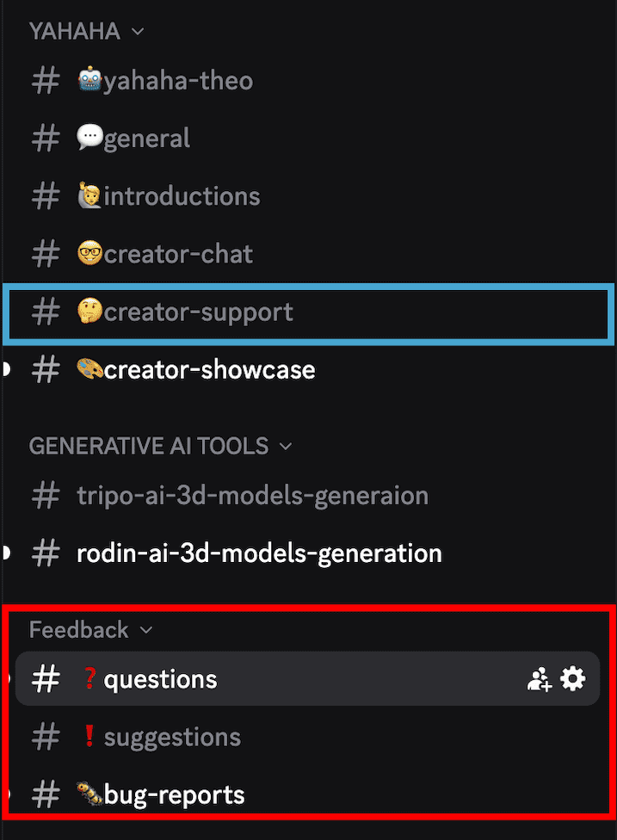
Task: Click the hashtag icon of introductions channel
Action: 45,195
